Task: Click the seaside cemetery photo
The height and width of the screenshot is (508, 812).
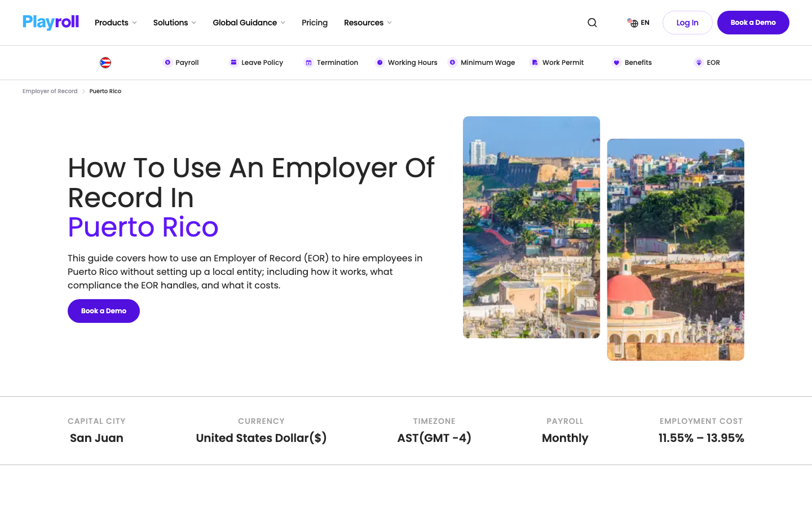Action: [531, 227]
